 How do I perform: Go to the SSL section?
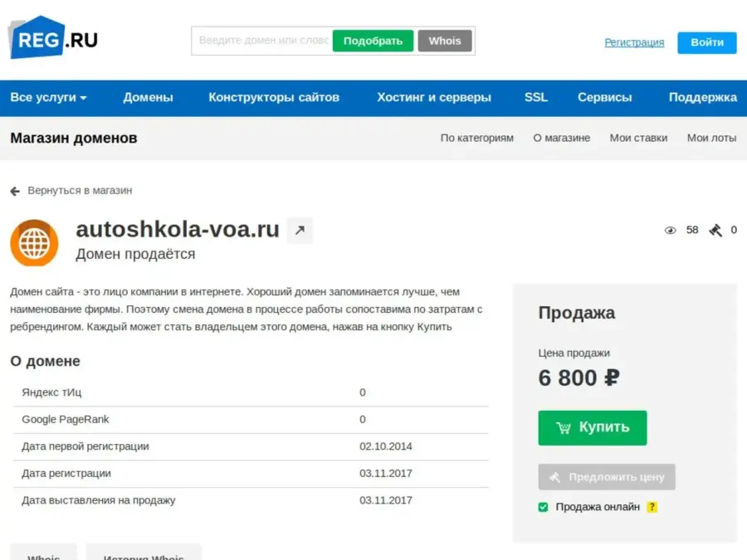535,98
